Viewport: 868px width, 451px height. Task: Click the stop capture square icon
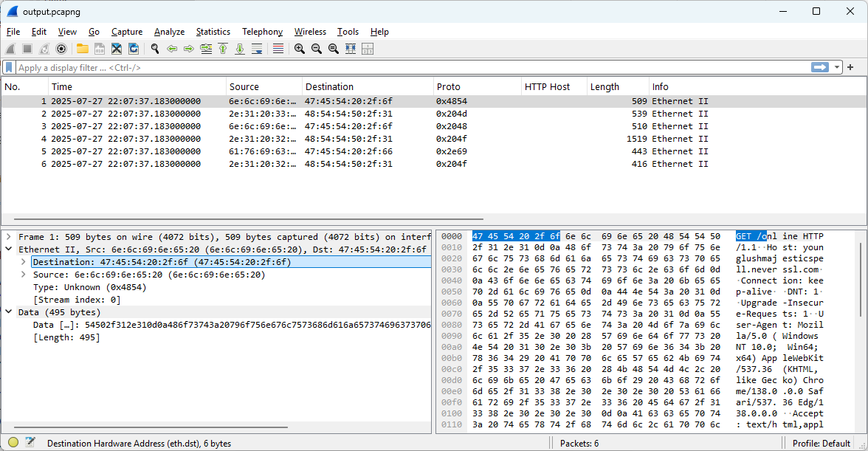coord(27,49)
